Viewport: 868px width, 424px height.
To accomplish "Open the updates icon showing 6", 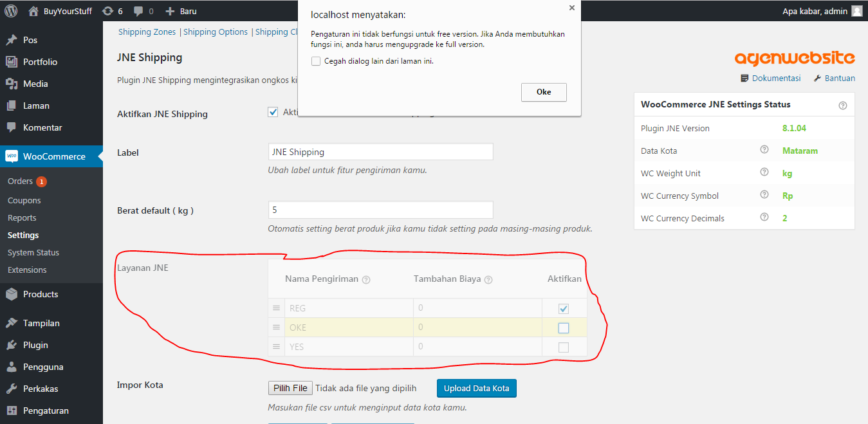I will [109, 11].
